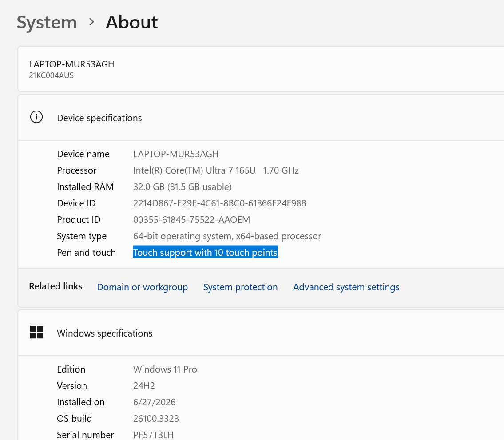Click the 6/27/2026 install date
The image size is (504, 440).
[x=154, y=402]
